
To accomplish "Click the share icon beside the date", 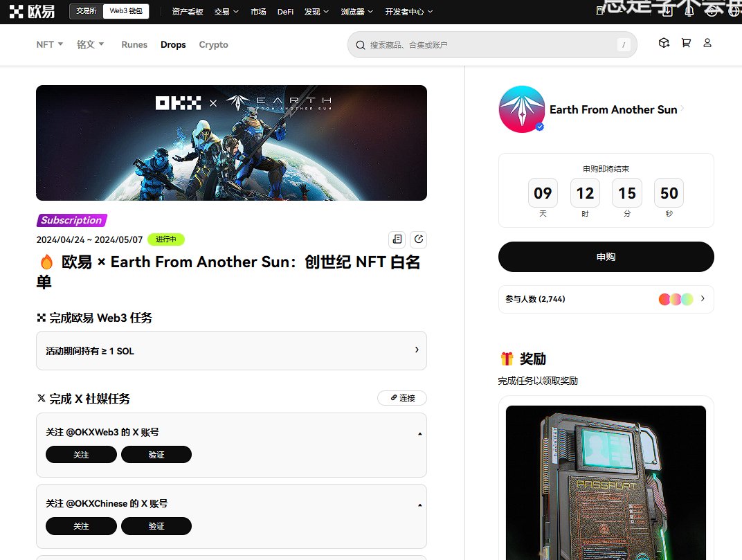I will [x=418, y=240].
